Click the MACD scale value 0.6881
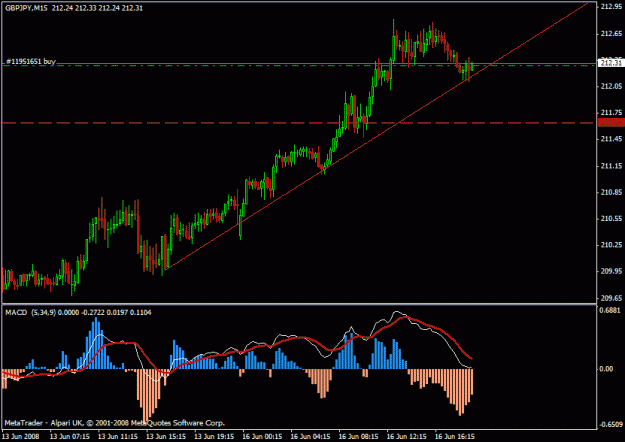625x442 pixels. tap(610, 310)
